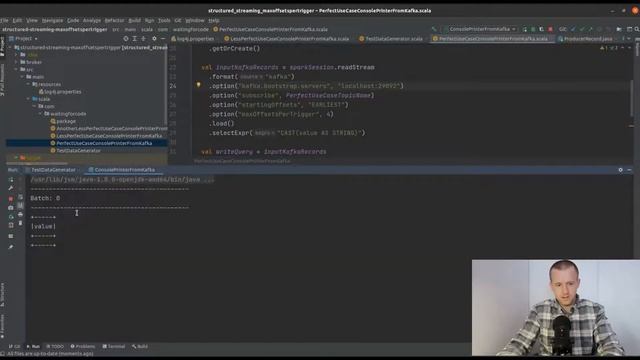Image resolution: width=640 pixels, height=360 pixels.
Task: Click the Rerun icon in main toolbar
Action: pos(524,29)
